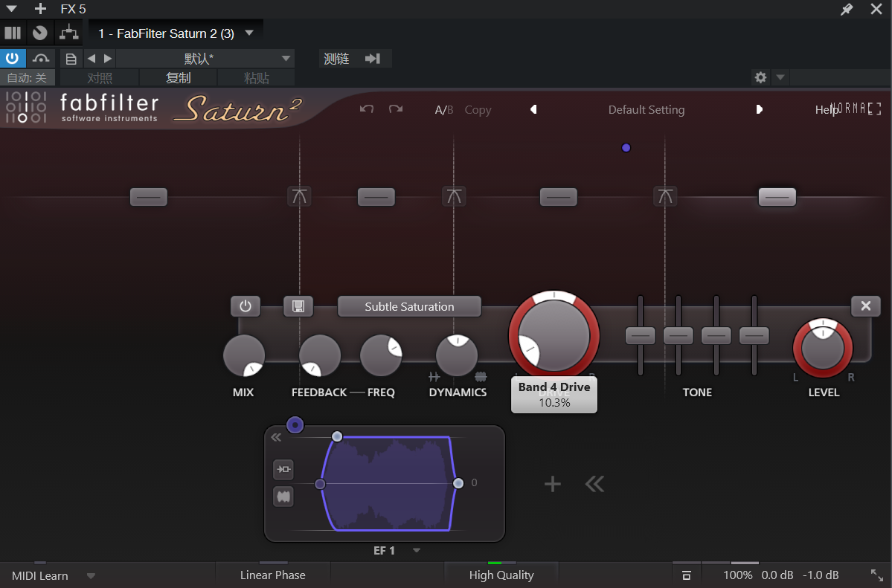Open the plugin settings gear icon

click(x=760, y=77)
